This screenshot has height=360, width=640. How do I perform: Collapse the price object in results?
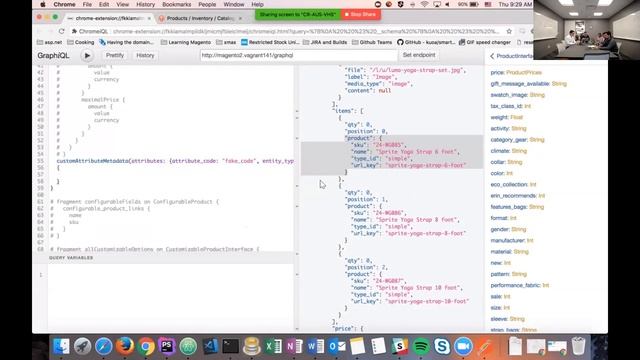tap(297, 329)
